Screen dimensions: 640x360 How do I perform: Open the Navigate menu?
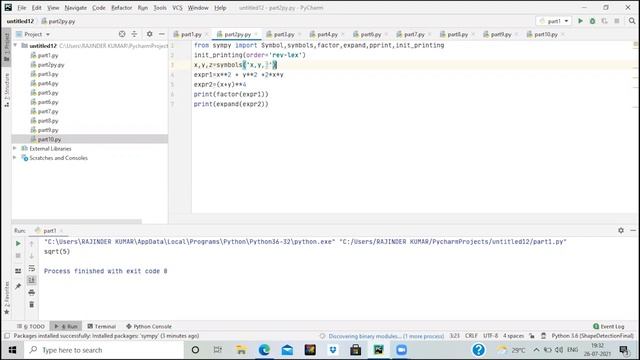76,8
